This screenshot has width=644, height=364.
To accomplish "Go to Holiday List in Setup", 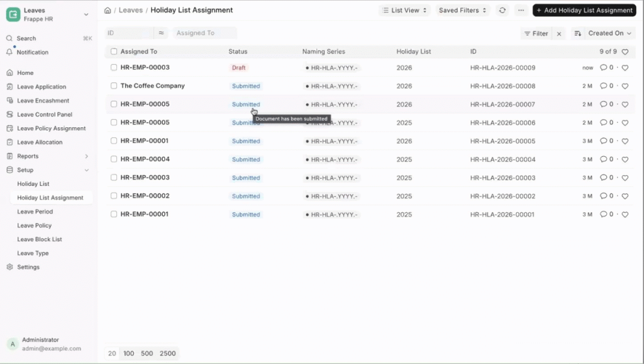I will coord(33,184).
